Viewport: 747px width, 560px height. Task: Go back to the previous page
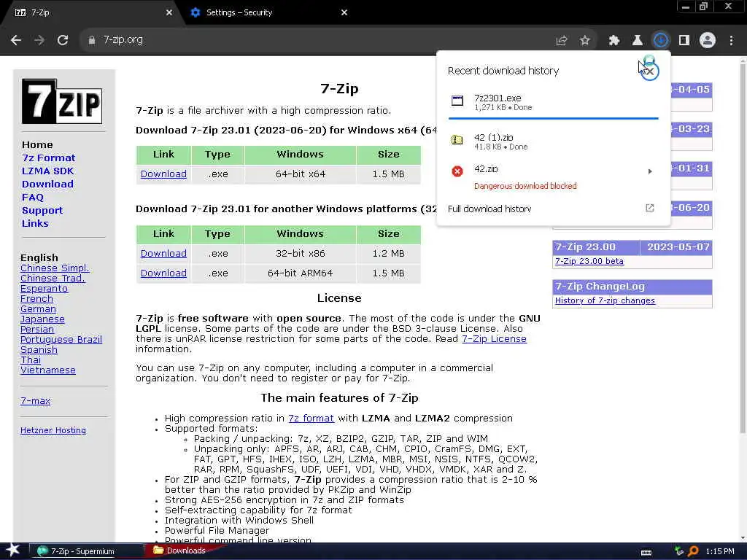tap(16, 40)
